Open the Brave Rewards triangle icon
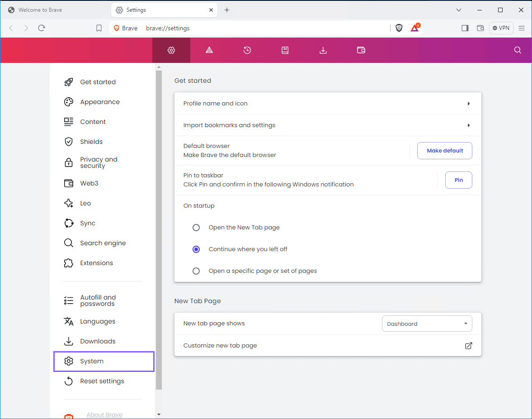The width and height of the screenshot is (532, 419). point(414,28)
